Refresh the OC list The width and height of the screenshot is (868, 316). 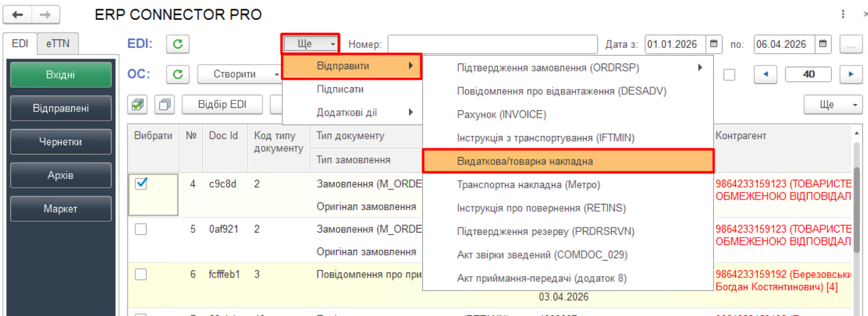tap(178, 74)
